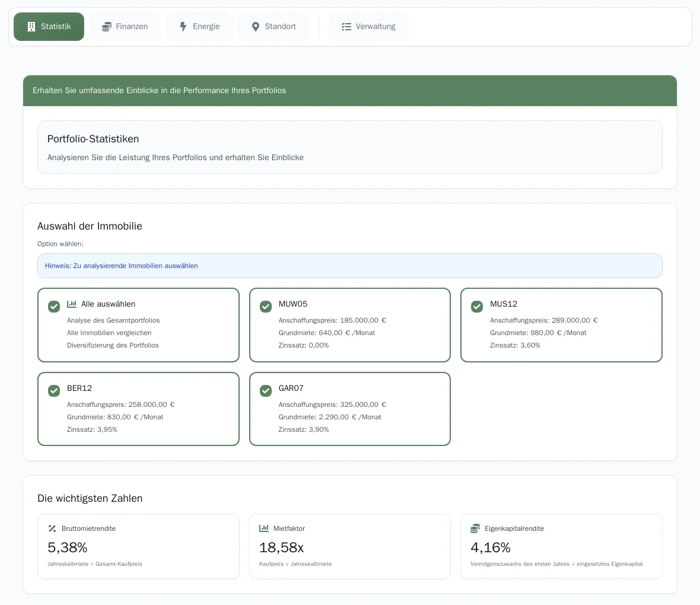
Task: Click the coins icon next to Eigenkapitalrendite
Action: tap(475, 528)
